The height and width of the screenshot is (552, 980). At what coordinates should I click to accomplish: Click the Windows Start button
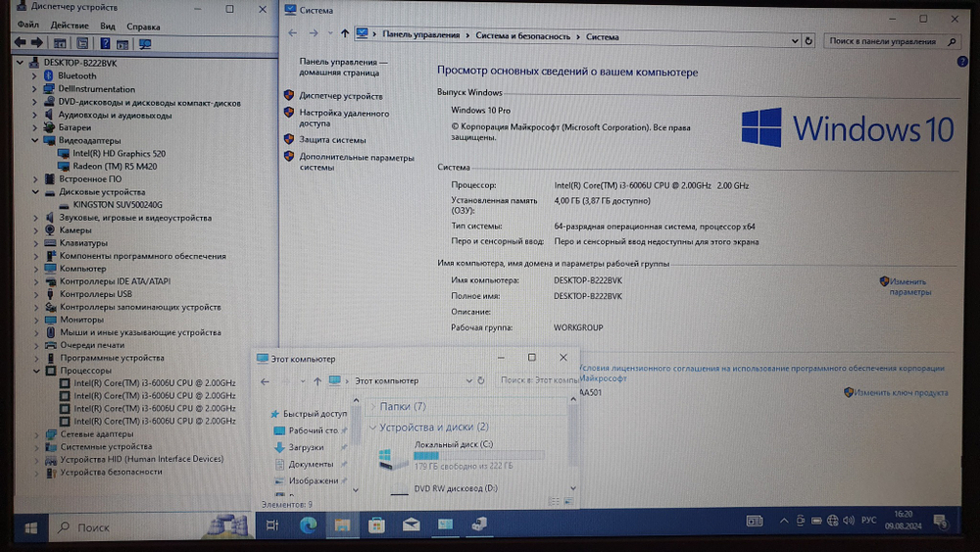tap(31, 527)
